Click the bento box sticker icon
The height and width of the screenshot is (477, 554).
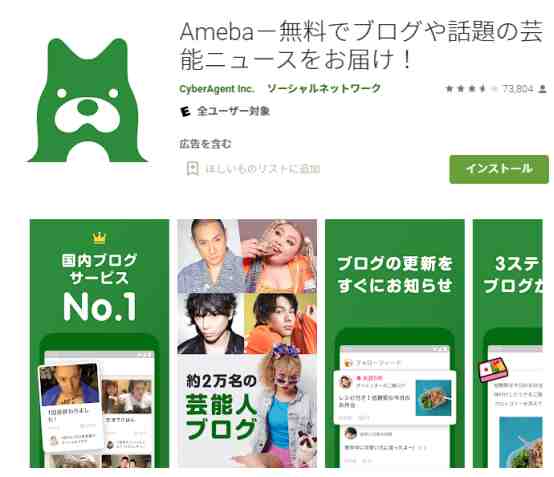pos(494,370)
